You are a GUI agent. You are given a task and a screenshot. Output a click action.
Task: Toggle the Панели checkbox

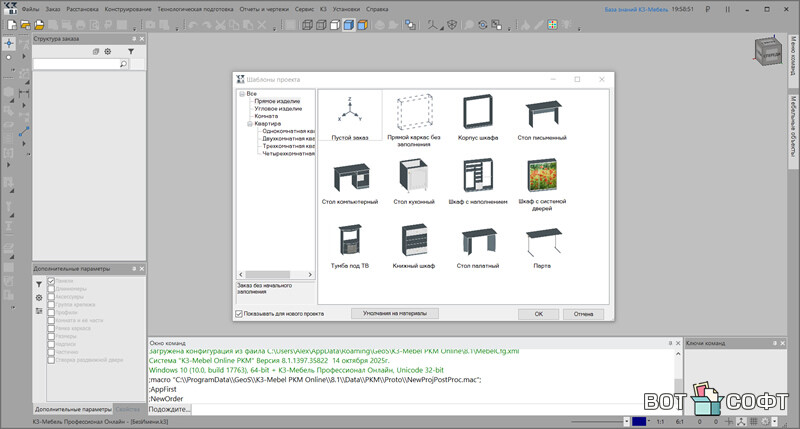pos(53,282)
